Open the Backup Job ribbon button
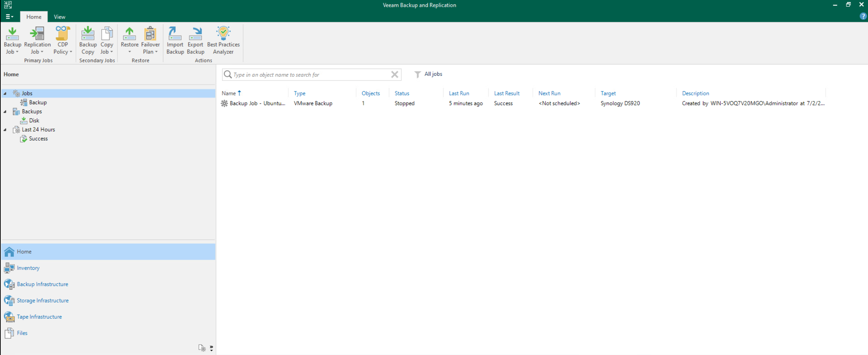868x355 pixels. 12,40
